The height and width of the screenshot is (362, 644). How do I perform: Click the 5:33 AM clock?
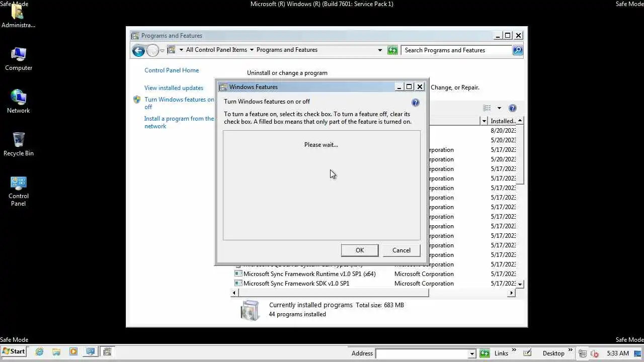618,353
